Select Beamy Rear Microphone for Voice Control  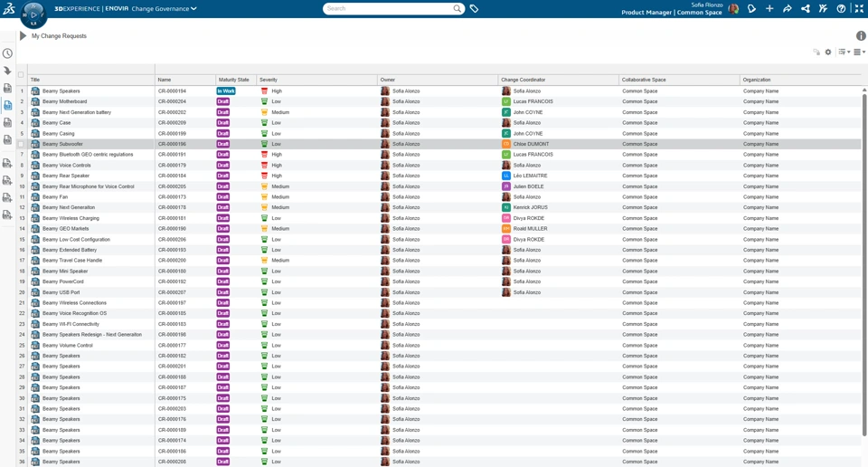point(89,186)
